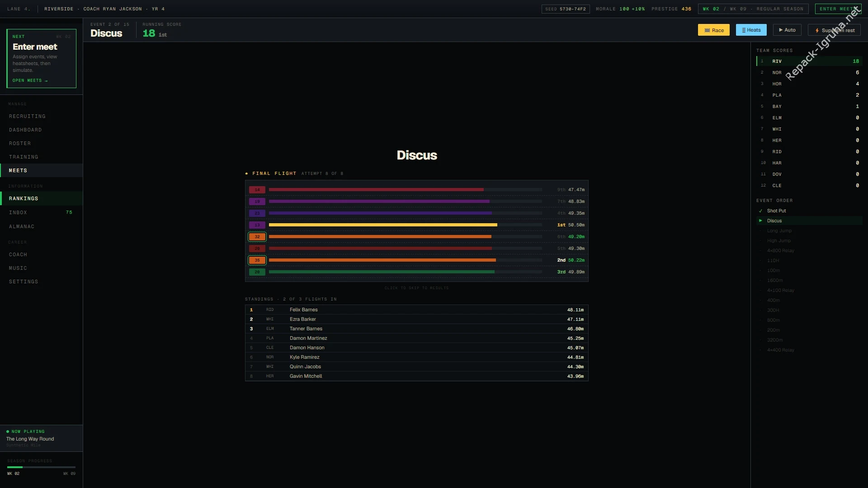Start Auto play mode
This screenshot has width=868, height=488.
point(787,30)
